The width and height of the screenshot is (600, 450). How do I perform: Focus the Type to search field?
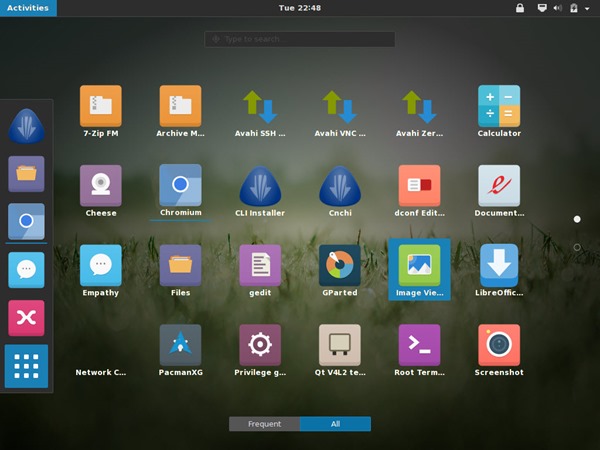300,39
